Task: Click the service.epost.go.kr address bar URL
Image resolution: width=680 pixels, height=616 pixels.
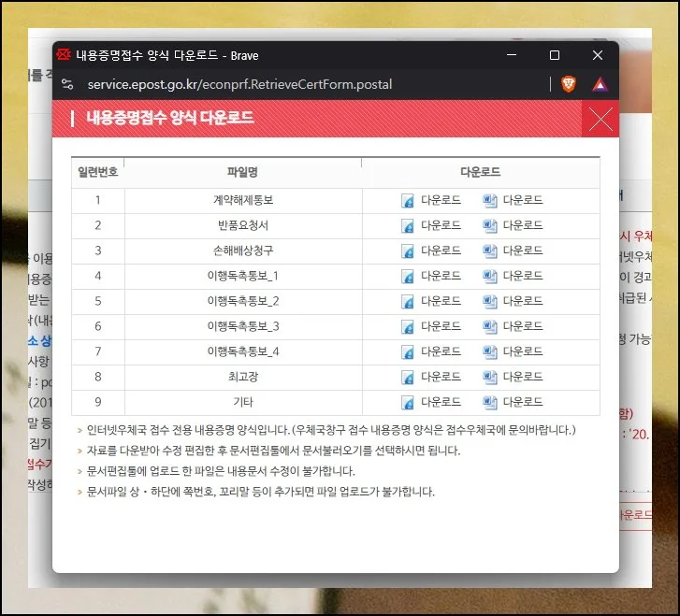Action: click(x=239, y=84)
